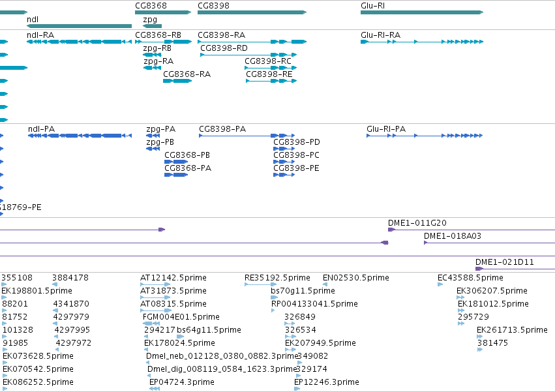Open the EC43588.5prime EST

[440, 284]
